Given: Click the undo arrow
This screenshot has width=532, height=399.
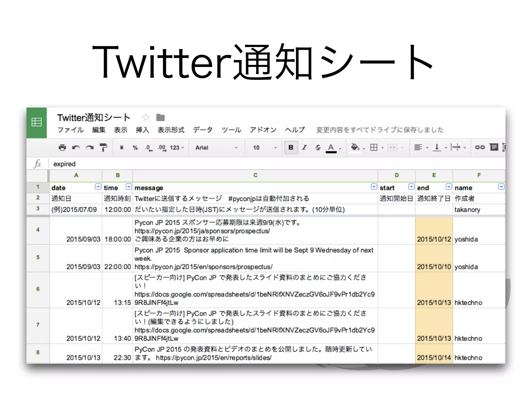Looking at the screenshot, I should pyautogui.click(x=76, y=148).
